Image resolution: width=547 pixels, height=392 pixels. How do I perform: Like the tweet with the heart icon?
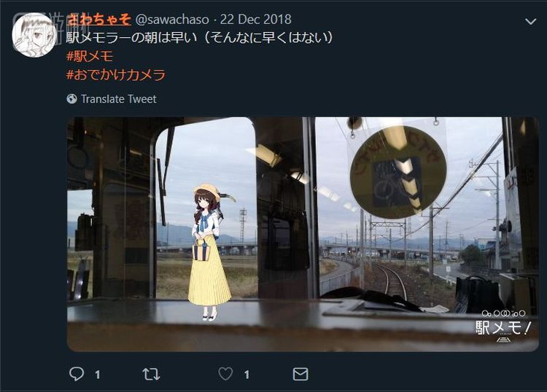(225, 374)
